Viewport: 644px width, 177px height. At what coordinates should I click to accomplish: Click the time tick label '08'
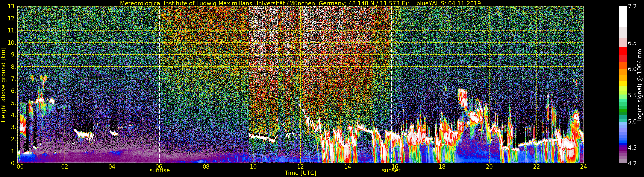[206, 167]
